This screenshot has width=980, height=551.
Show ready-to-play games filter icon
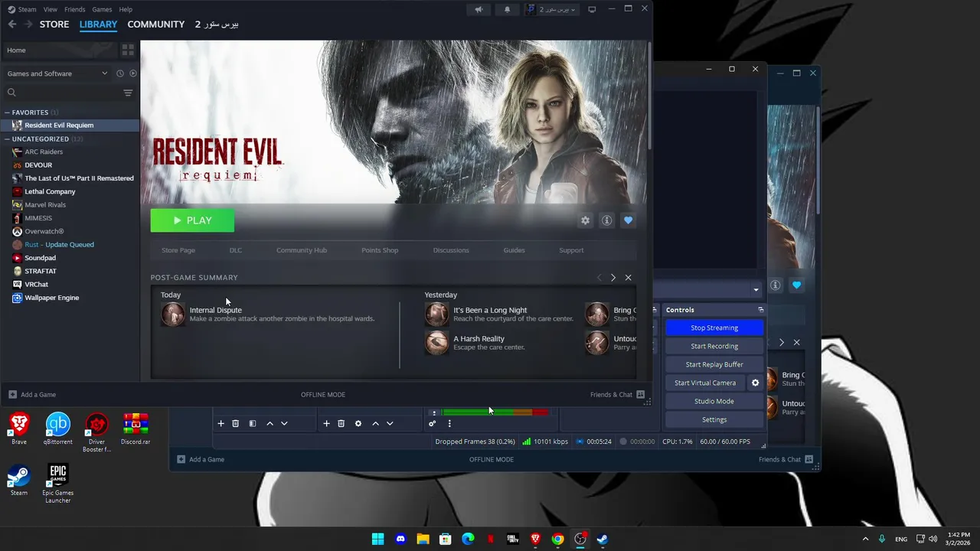tap(133, 73)
